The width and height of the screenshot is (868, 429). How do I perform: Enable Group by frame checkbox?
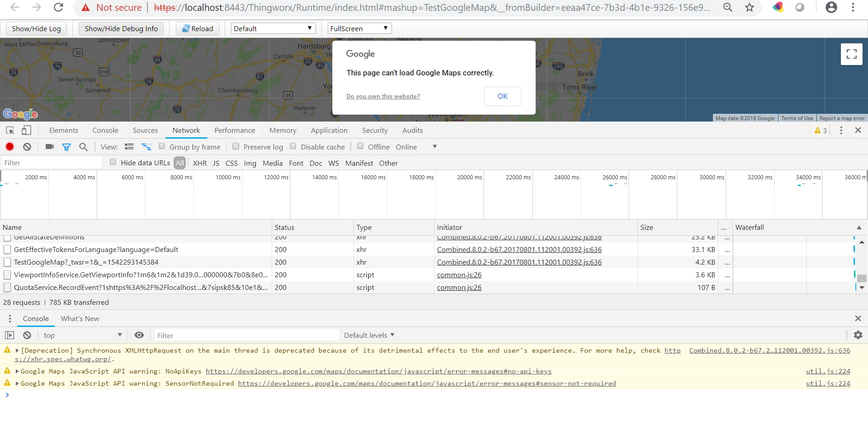tap(161, 146)
